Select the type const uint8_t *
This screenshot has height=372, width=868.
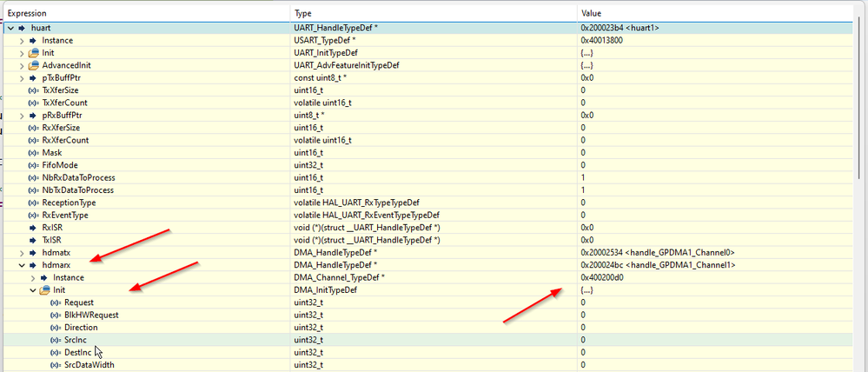coord(320,78)
